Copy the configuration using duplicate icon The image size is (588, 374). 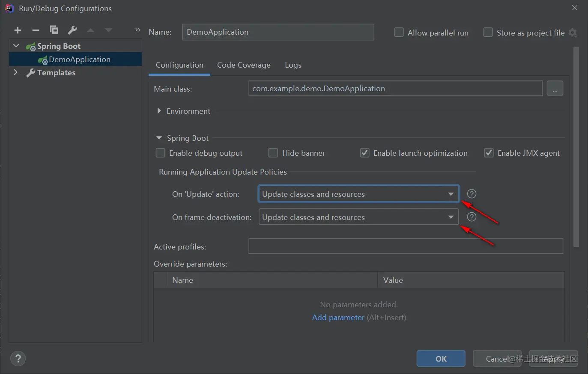click(54, 30)
